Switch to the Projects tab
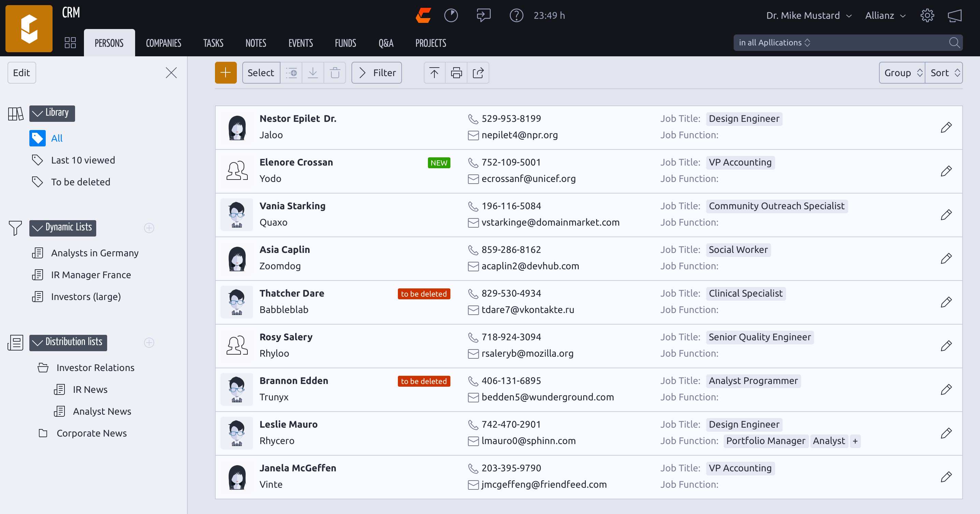 (431, 43)
